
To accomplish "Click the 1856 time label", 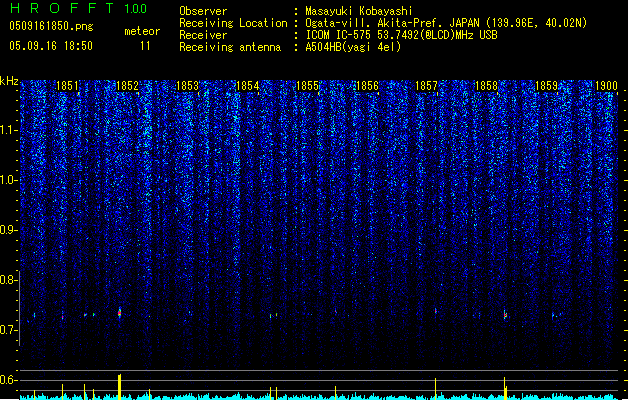I will pyautogui.click(x=367, y=85).
